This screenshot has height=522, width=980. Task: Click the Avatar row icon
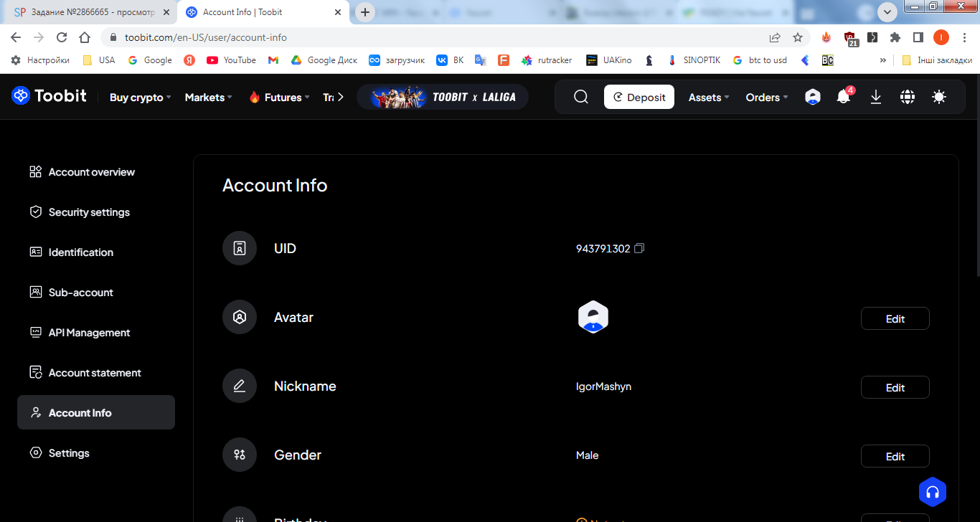(240, 317)
